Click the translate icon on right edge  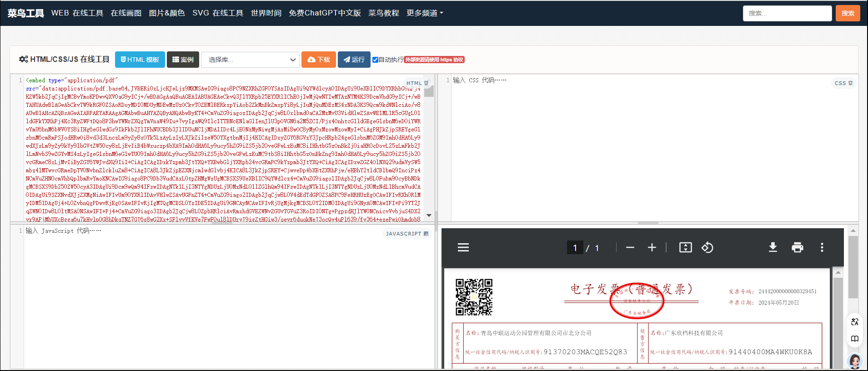click(x=855, y=322)
